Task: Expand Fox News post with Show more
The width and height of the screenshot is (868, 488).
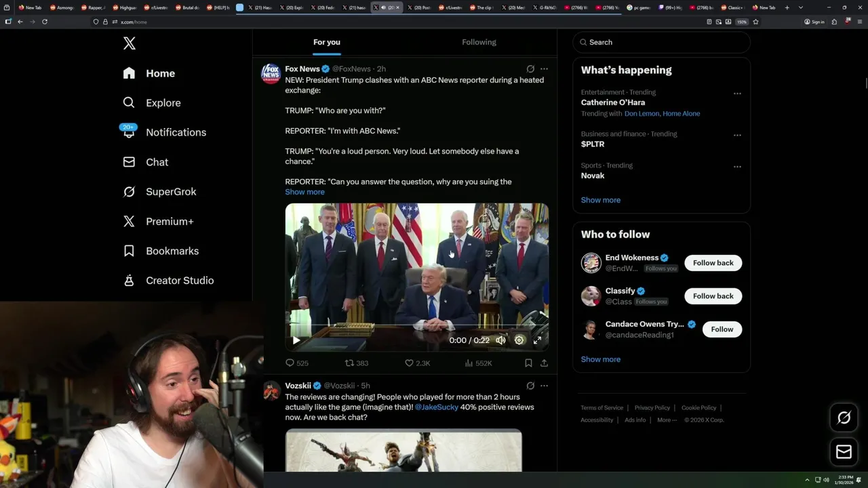Action: [304, 192]
